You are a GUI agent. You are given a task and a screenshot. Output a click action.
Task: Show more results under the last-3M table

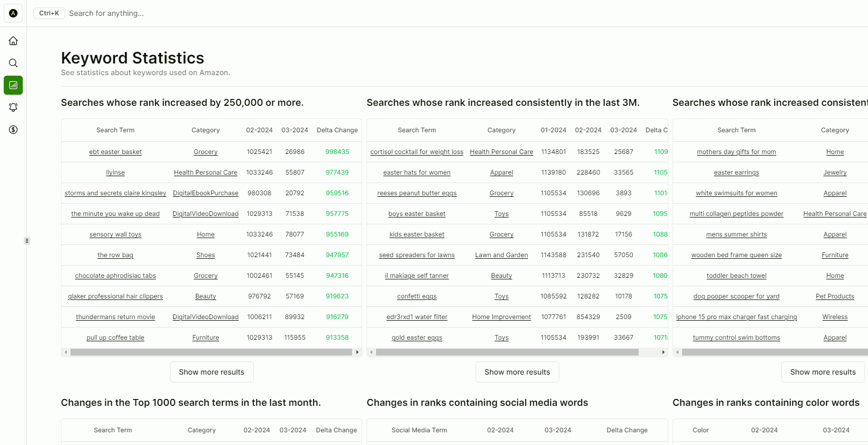click(x=517, y=372)
